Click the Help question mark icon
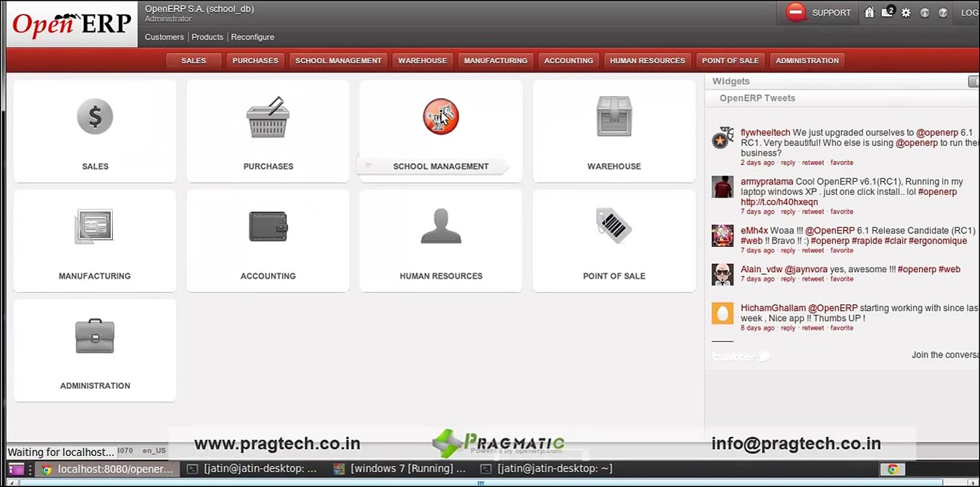980x487 pixels. point(943,13)
